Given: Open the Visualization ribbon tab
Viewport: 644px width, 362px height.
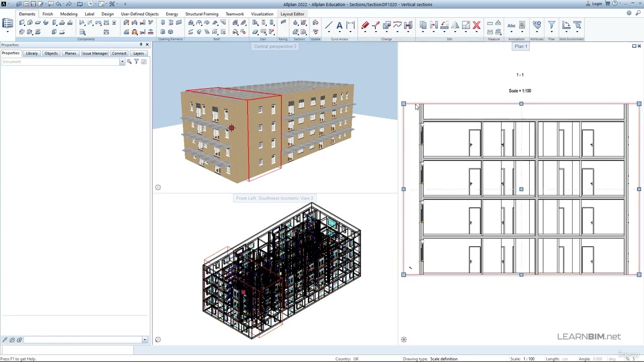Looking at the screenshot, I should (262, 14).
